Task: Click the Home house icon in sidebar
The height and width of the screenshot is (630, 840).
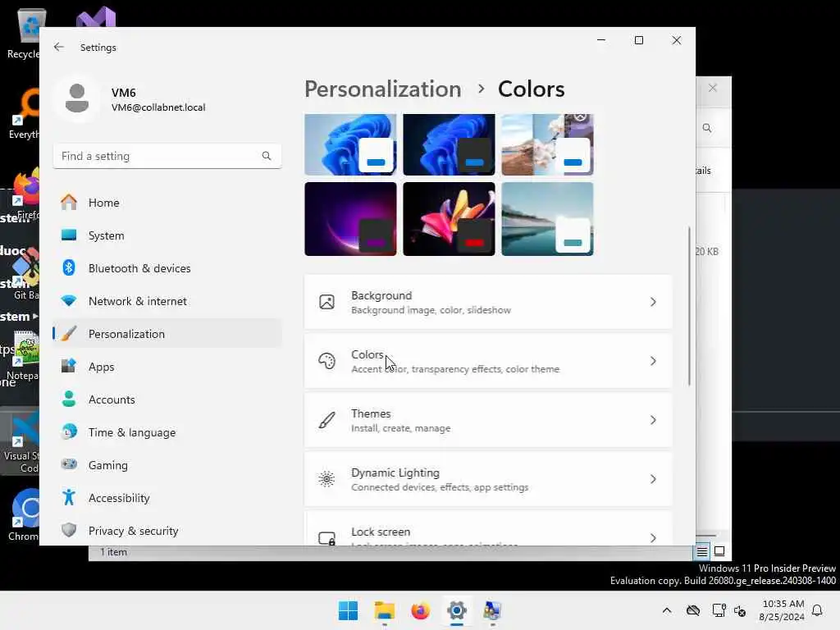Action: tap(69, 203)
